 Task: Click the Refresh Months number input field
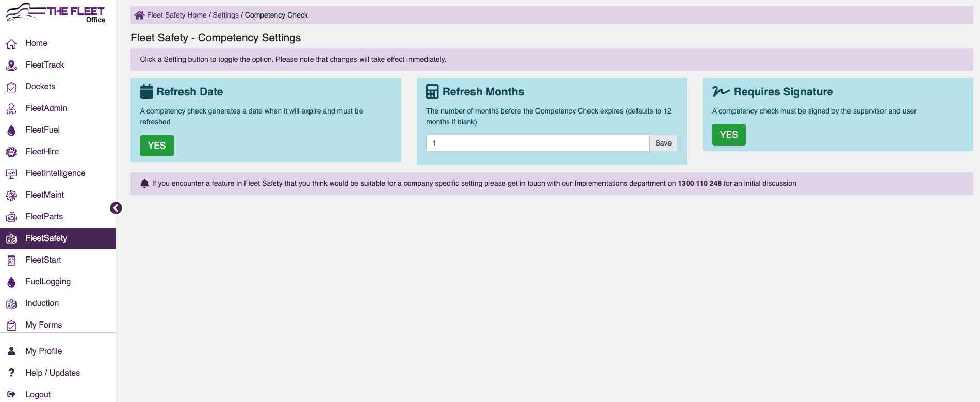(x=537, y=143)
